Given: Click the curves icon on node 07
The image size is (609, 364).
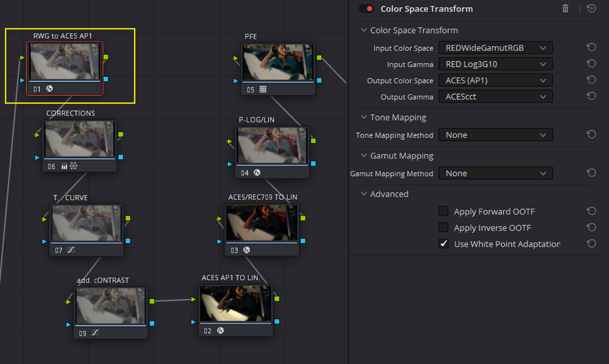Looking at the screenshot, I should (x=71, y=250).
